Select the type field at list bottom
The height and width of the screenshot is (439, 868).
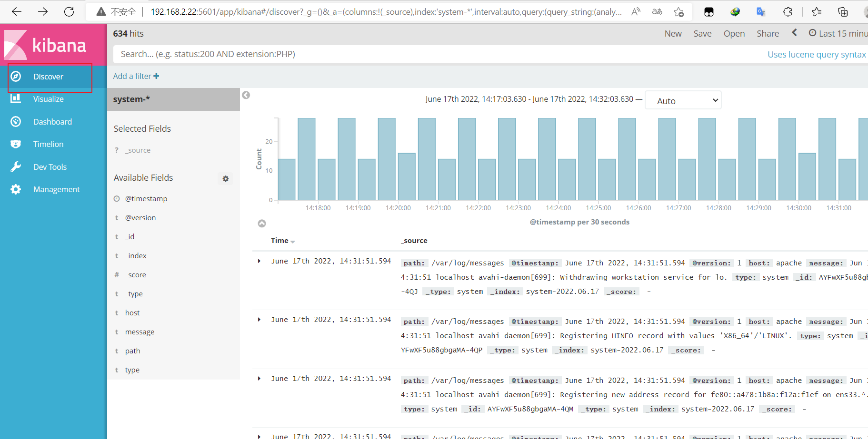point(132,370)
